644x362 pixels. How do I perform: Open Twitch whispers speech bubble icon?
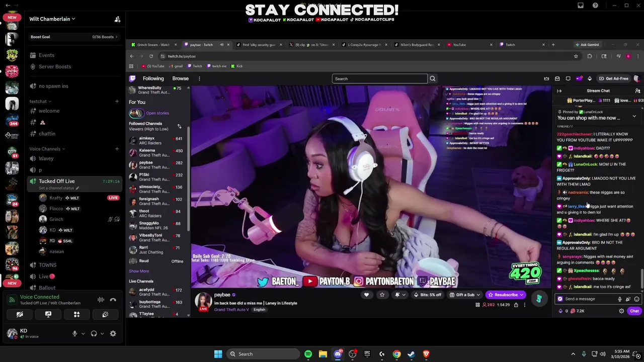(x=568, y=78)
